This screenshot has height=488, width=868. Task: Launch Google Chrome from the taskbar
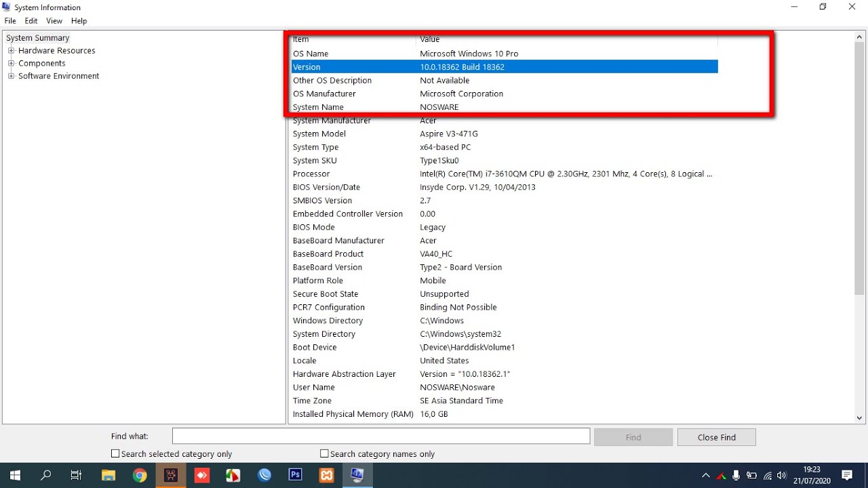click(140, 475)
